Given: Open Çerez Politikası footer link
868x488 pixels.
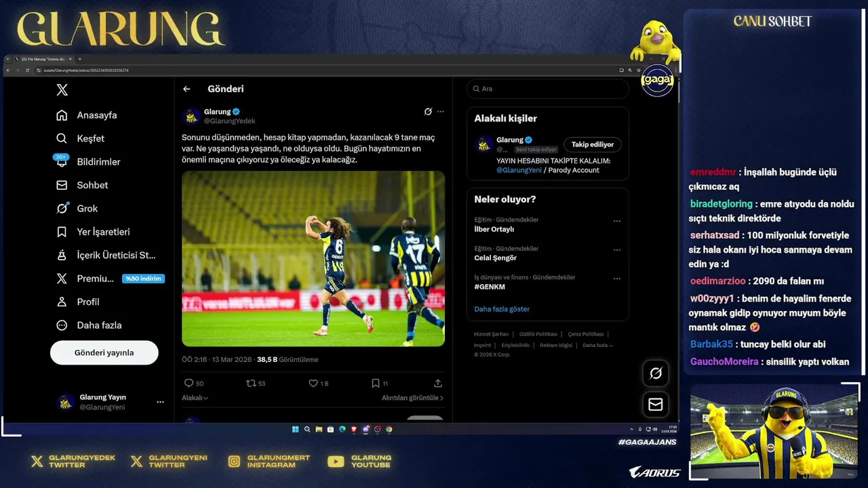Looking at the screenshot, I should point(586,334).
